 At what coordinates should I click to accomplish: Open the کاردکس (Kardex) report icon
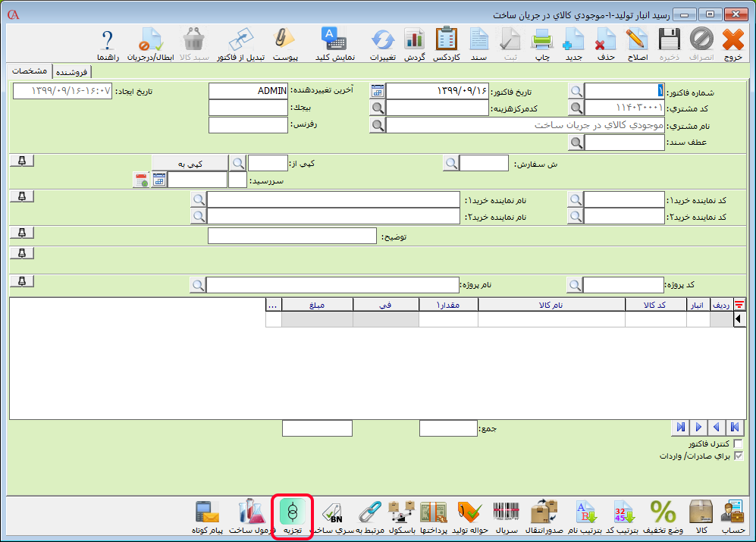pyautogui.click(x=447, y=44)
